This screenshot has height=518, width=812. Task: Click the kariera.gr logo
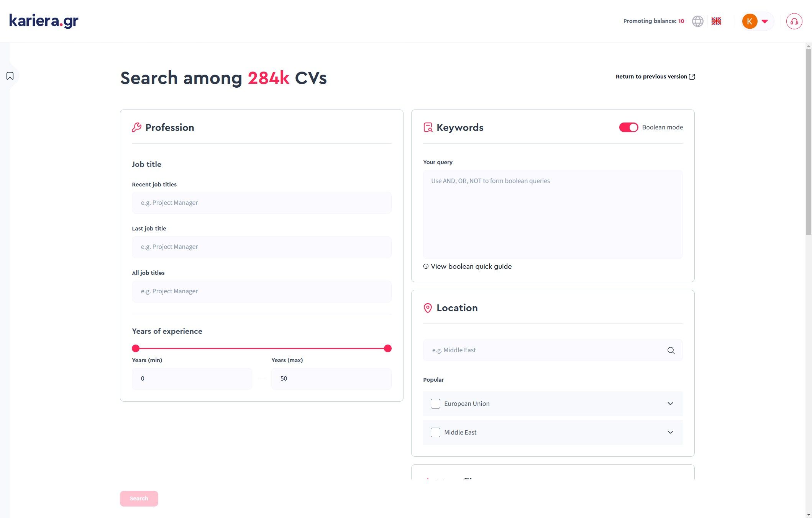44,21
